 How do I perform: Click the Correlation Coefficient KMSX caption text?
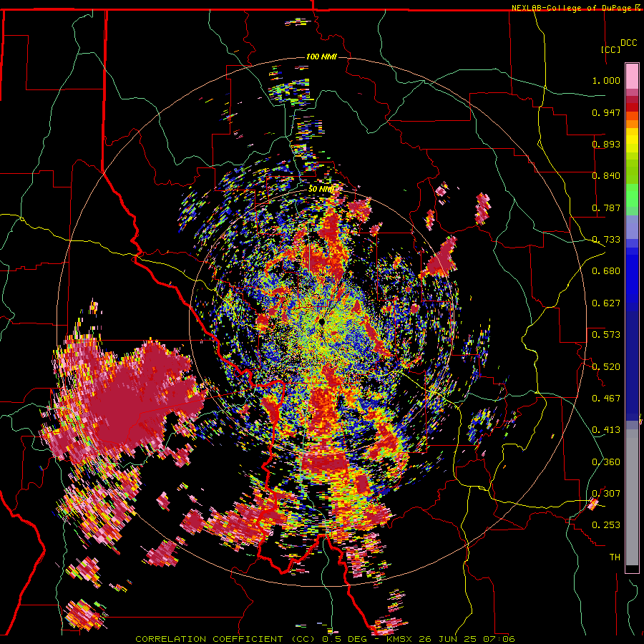point(325,639)
